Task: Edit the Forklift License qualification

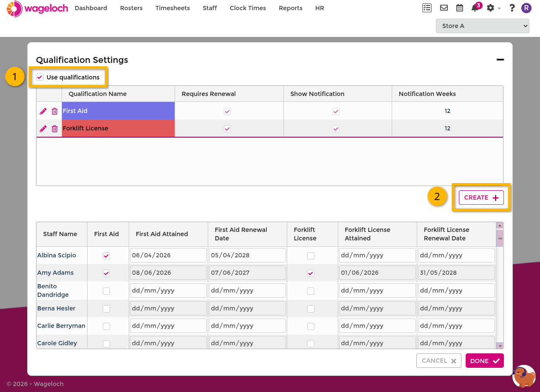Action: point(43,129)
